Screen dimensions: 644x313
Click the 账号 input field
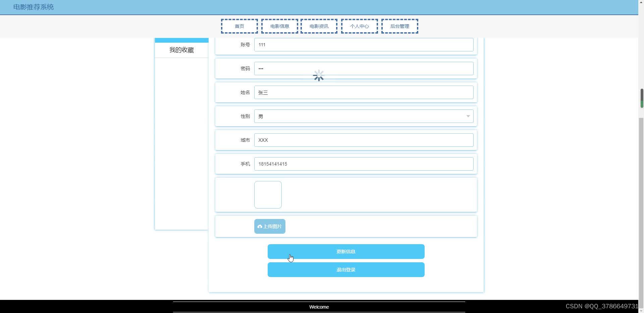pos(364,45)
